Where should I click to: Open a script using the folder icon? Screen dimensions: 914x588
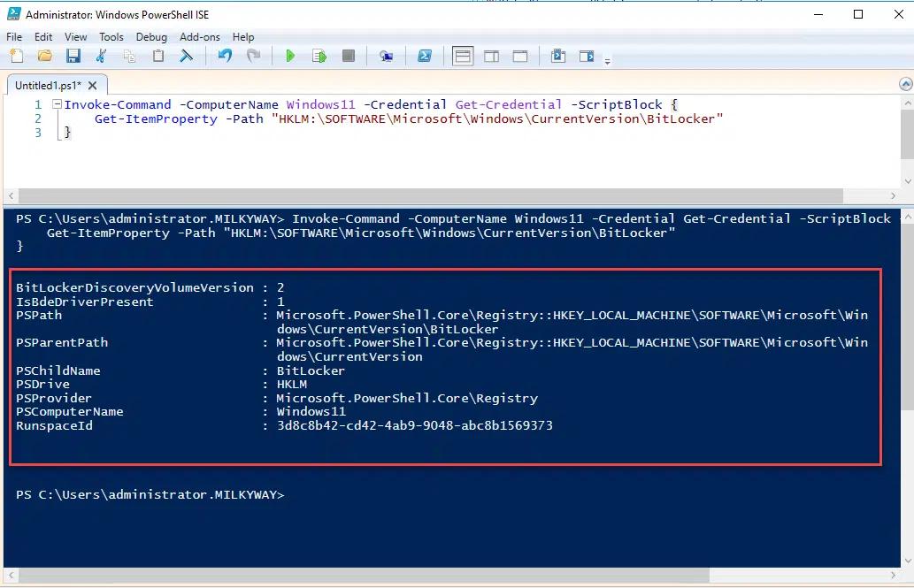click(x=45, y=56)
